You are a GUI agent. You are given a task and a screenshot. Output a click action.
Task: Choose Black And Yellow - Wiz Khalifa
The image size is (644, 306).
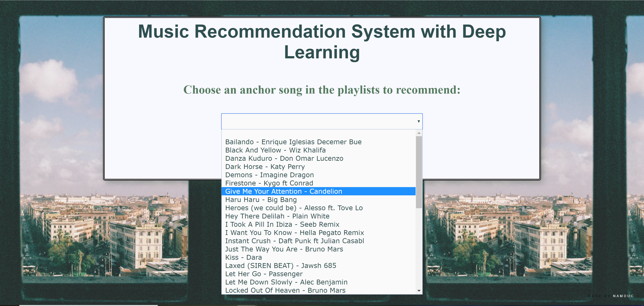[275, 150]
